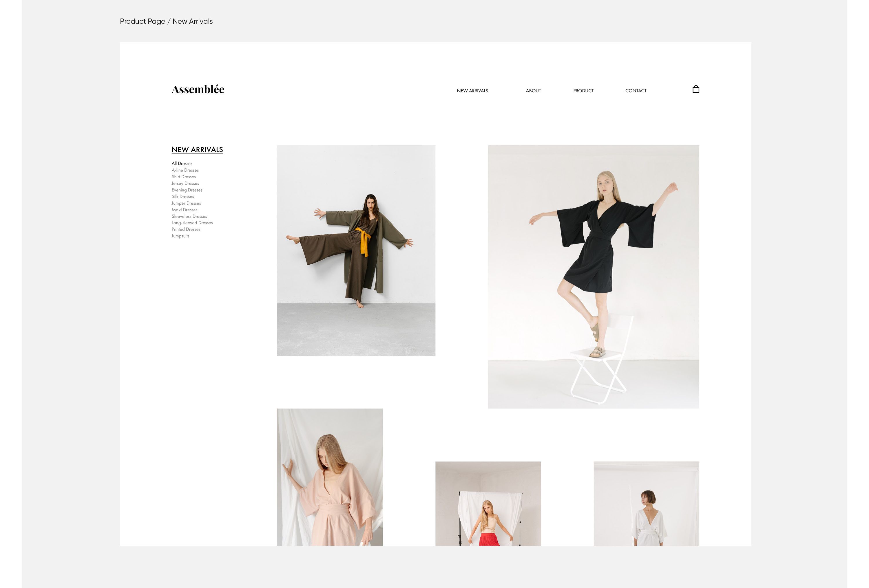Screen dimensions: 869x588
Task: Filter by A-line Dresses
Action: coord(185,170)
